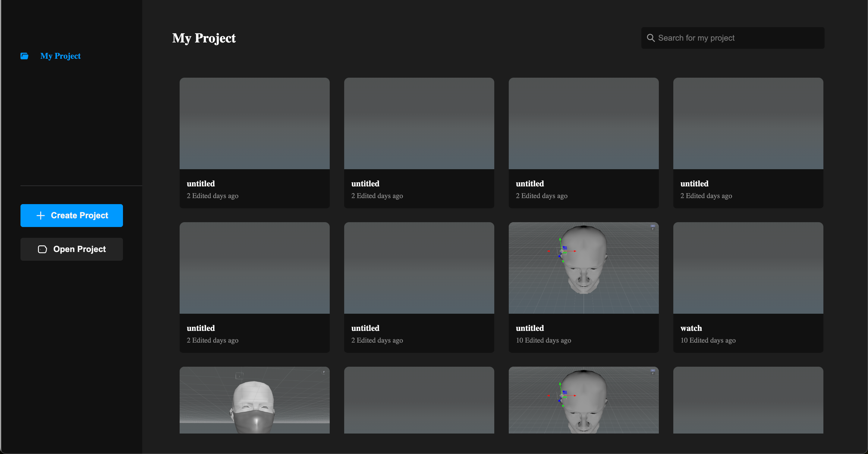Screen dimensions: 868x454
Task: Open untitled head-model thumbnail edited 10 days ago
Action: click(583, 268)
